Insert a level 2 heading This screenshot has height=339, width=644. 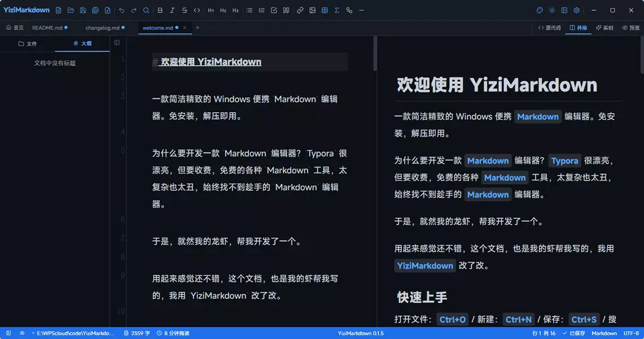[223, 10]
